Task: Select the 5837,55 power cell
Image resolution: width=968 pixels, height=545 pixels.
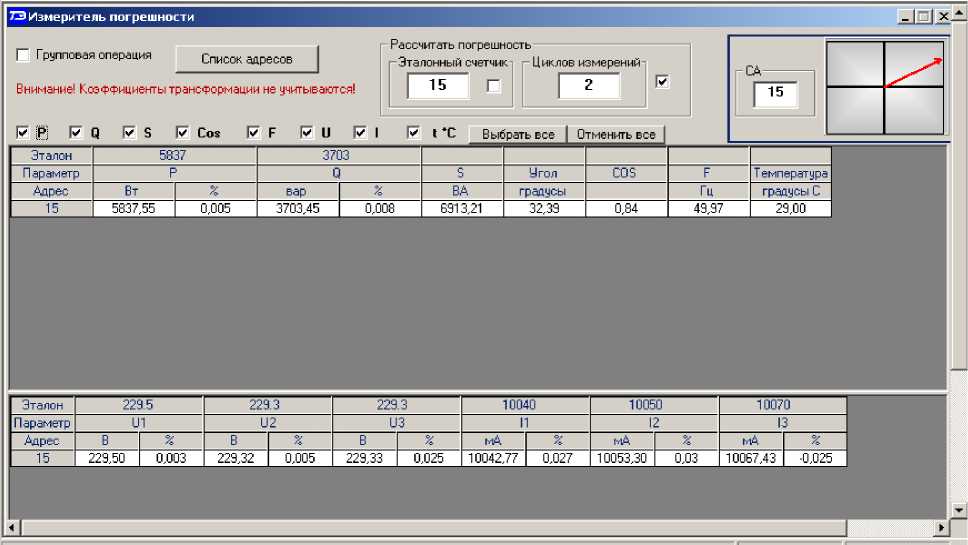Action: coord(134,209)
